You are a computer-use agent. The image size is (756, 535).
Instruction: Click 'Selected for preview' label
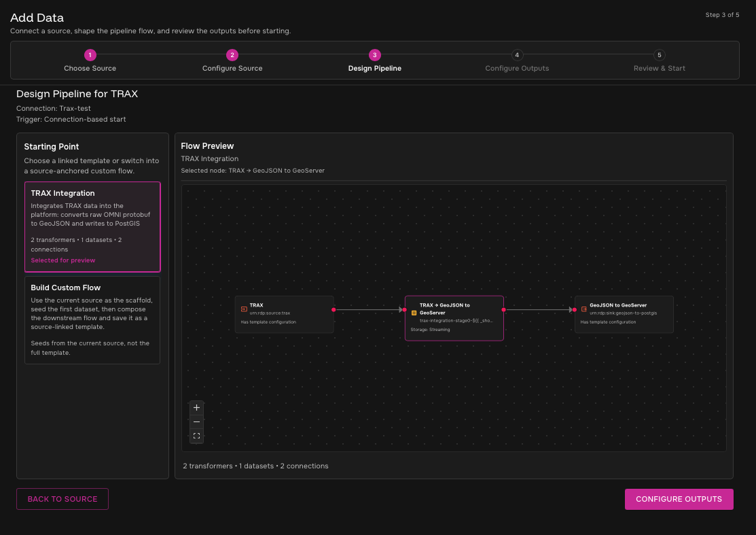(x=63, y=260)
